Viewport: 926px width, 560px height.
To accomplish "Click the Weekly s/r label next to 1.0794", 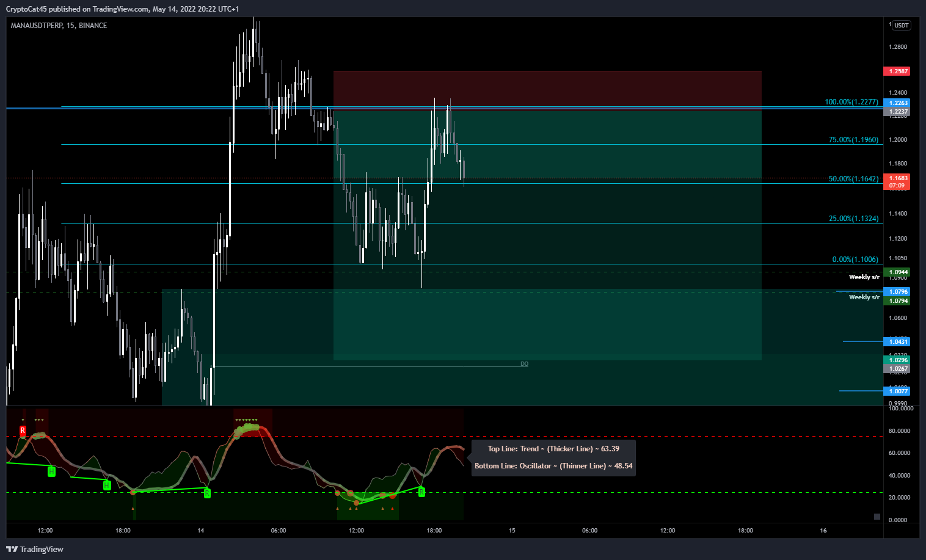I will 864,297.
